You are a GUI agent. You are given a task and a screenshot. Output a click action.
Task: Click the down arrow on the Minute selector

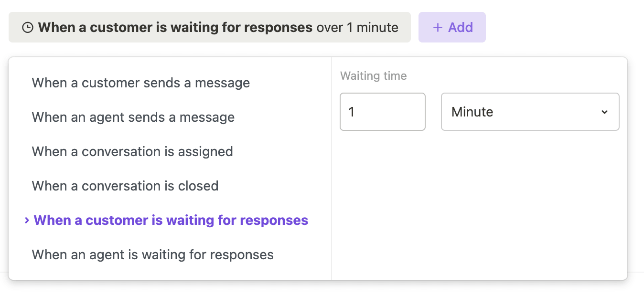coord(604,112)
